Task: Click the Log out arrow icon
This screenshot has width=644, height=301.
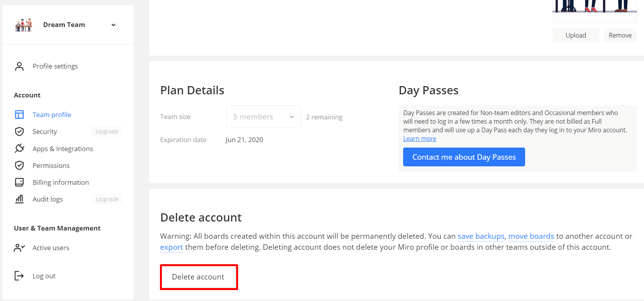Action: point(19,276)
